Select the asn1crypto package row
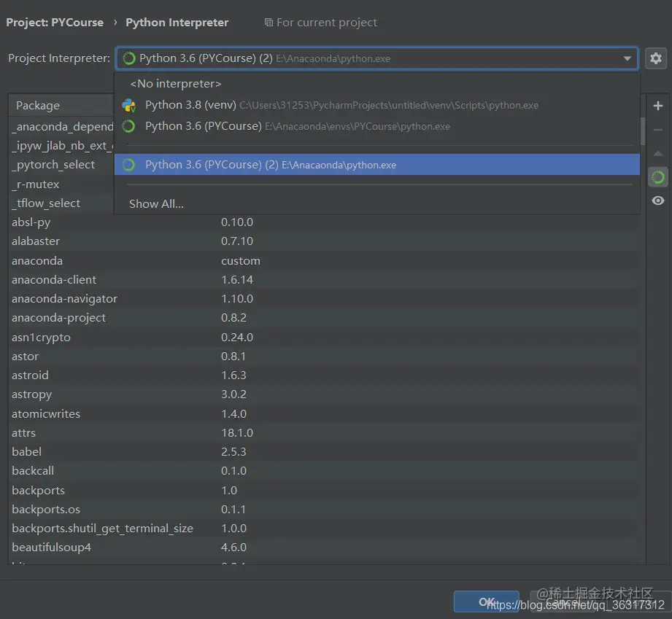This screenshot has width=672, height=619. (325, 337)
